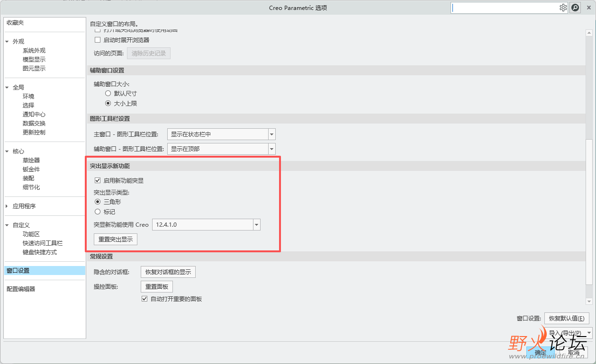
Task: Toggle 自动打开重要的面板 checkbox
Action: click(x=145, y=299)
